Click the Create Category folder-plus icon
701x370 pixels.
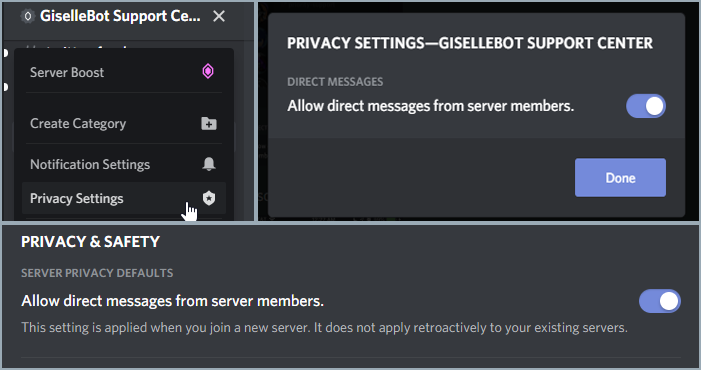tap(209, 123)
